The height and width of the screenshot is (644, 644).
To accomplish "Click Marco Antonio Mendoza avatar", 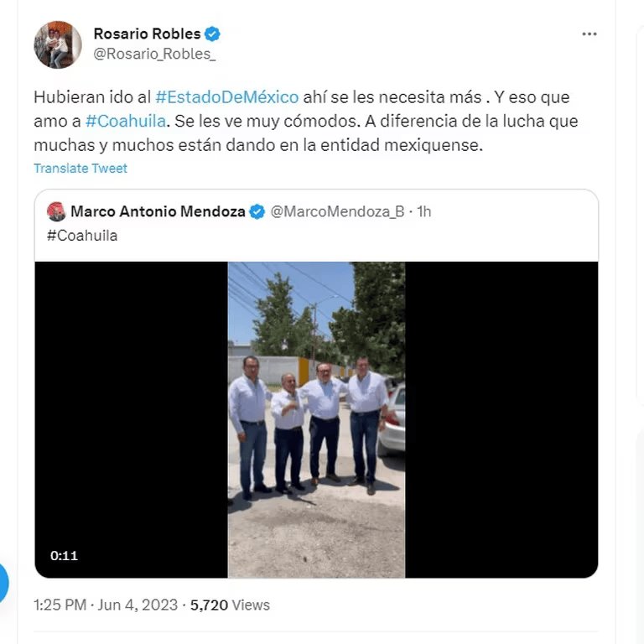I will coord(56,211).
